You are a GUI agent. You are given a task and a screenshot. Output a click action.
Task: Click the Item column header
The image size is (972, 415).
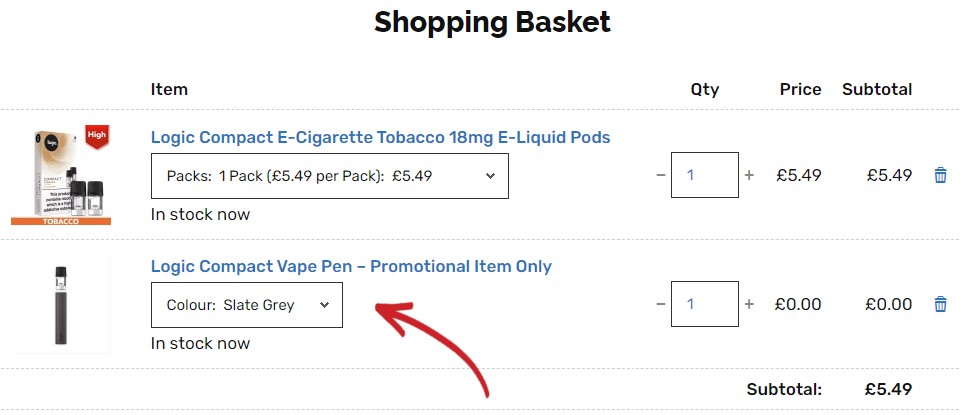coord(169,89)
